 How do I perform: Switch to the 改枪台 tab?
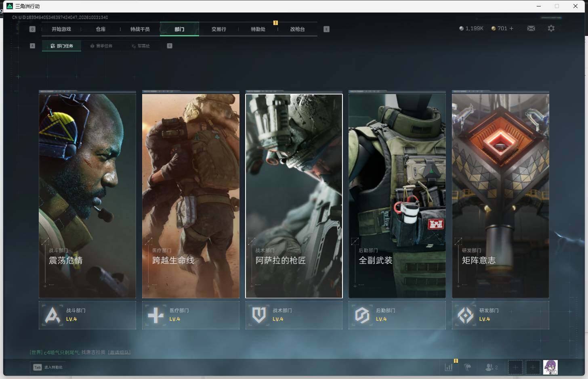coord(298,29)
